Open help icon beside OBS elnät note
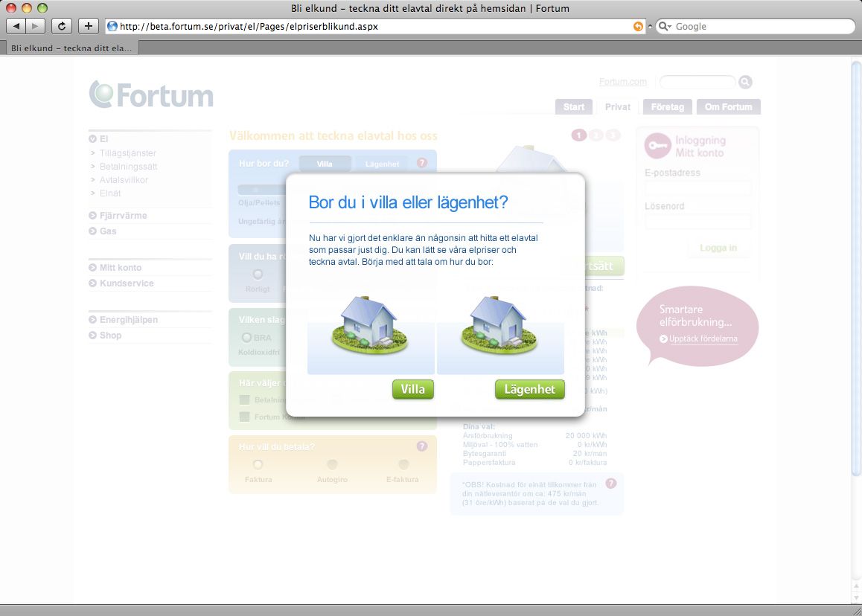862x616 pixels. pos(610,484)
